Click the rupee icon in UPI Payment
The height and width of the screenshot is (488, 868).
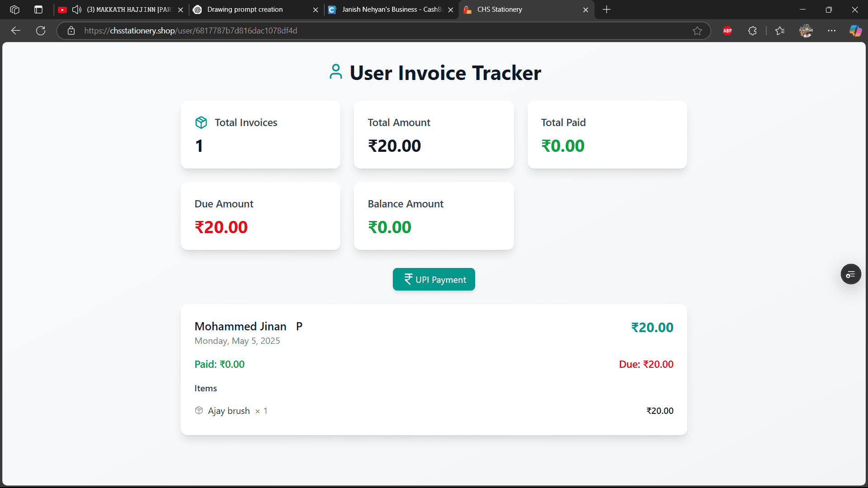pyautogui.click(x=408, y=279)
